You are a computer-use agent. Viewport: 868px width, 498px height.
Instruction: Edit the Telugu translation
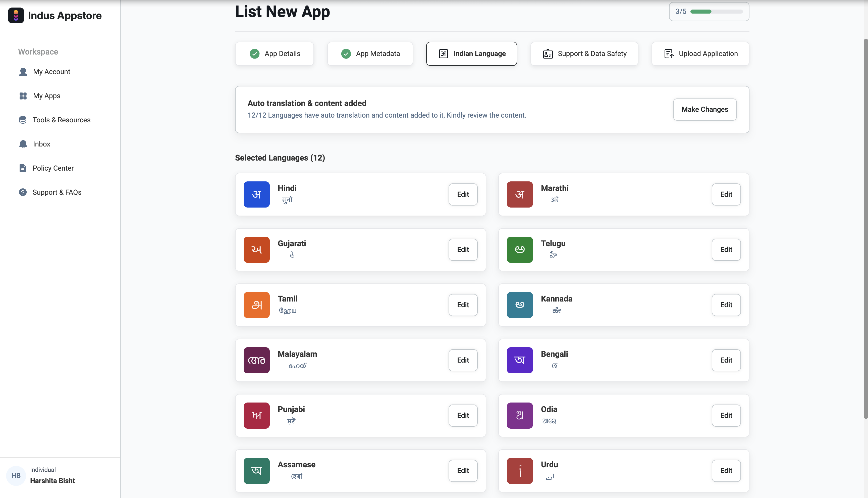726,250
